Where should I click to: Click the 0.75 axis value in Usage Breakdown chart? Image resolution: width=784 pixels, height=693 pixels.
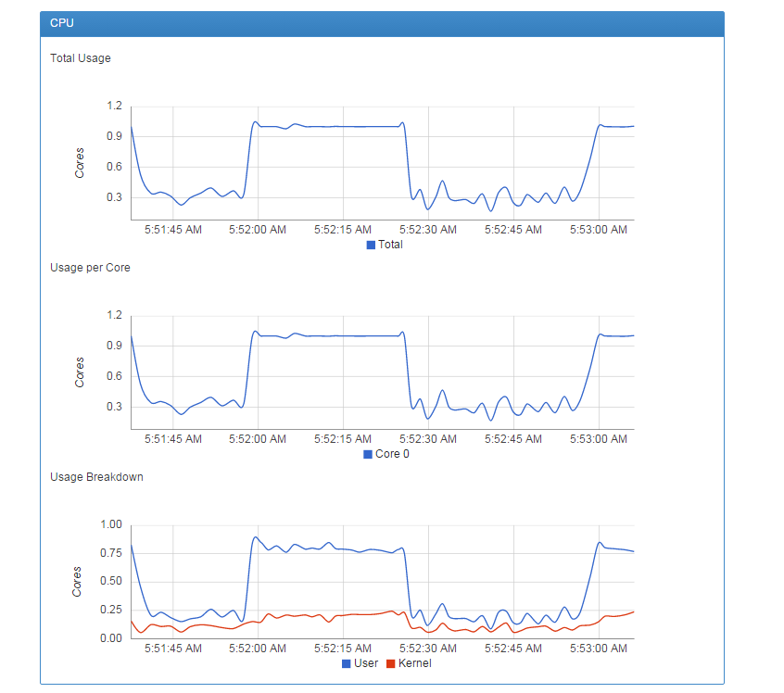click(x=111, y=553)
